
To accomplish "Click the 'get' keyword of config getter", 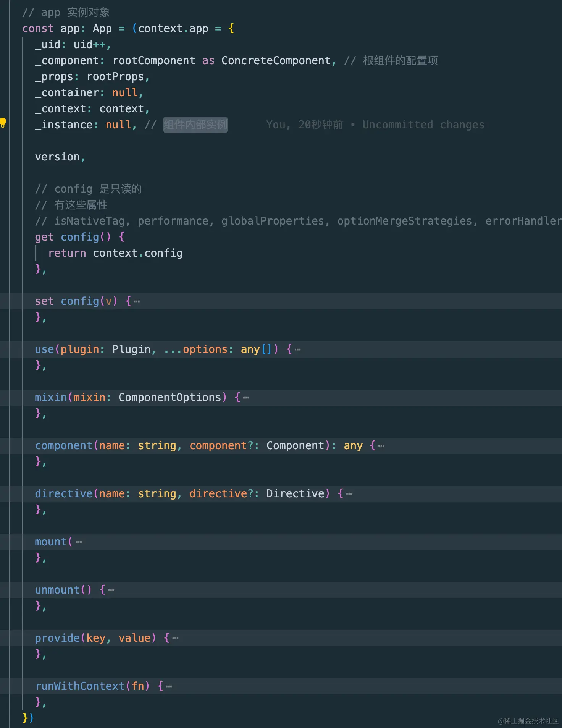I will pyautogui.click(x=44, y=237).
